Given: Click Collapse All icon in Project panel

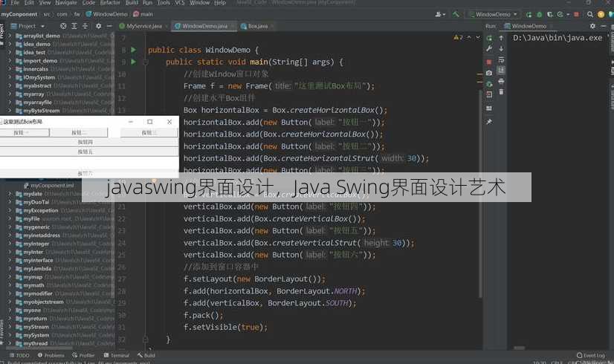Looking at the screenshot, I should (85, 26).
